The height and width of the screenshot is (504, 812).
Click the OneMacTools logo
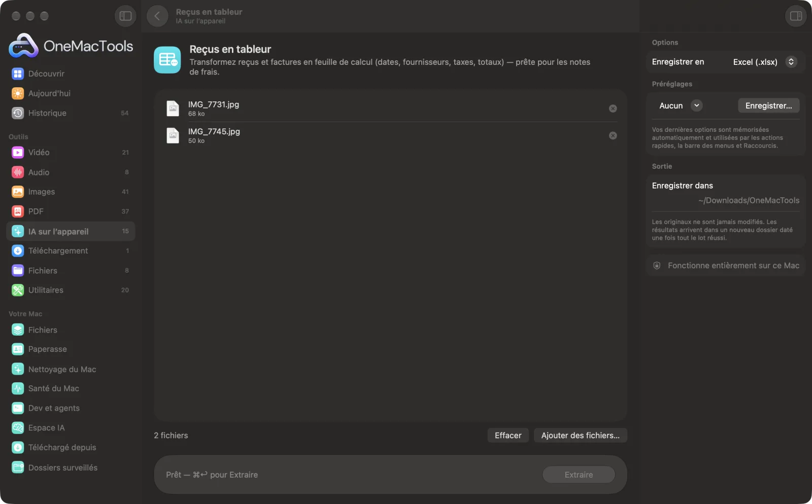point(71,46)
